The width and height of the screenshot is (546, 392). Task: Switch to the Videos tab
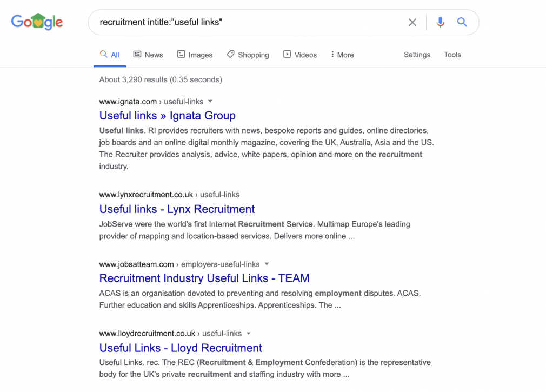click(300, 55)
